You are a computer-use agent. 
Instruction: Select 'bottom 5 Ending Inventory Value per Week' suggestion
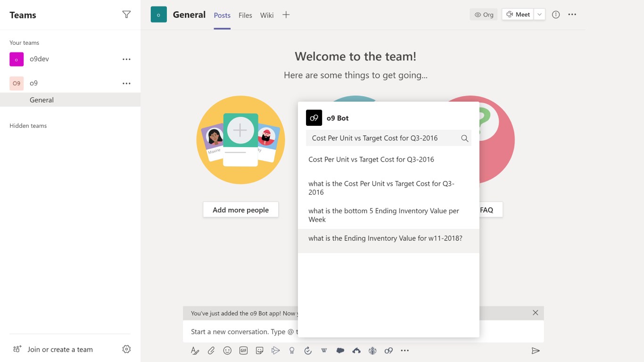(x=388, y=215)
